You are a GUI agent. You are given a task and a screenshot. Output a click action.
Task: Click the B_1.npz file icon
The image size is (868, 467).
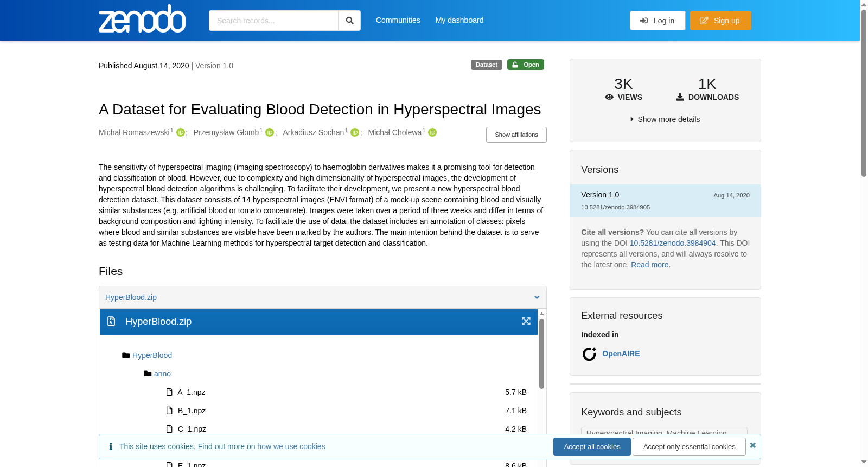point(169,411)
